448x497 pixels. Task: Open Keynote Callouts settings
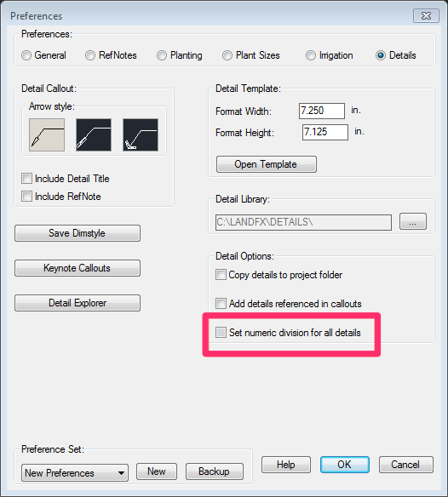point(78,268)
